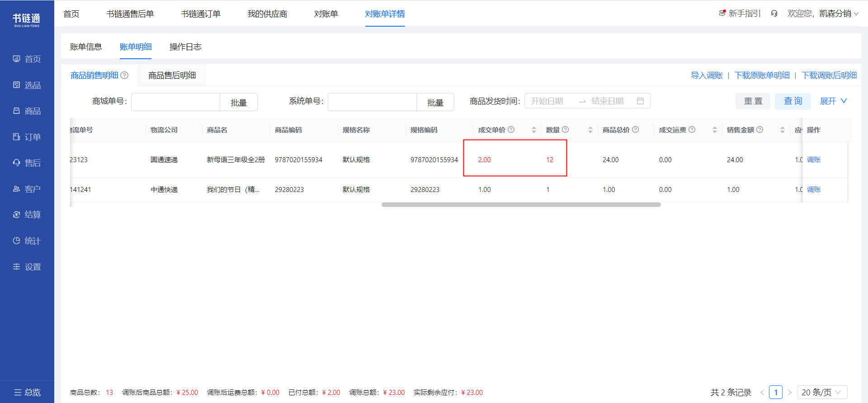The image size is (868, 403).
Task: Click the 24.00 商品总价 cell
Action: 611,160
